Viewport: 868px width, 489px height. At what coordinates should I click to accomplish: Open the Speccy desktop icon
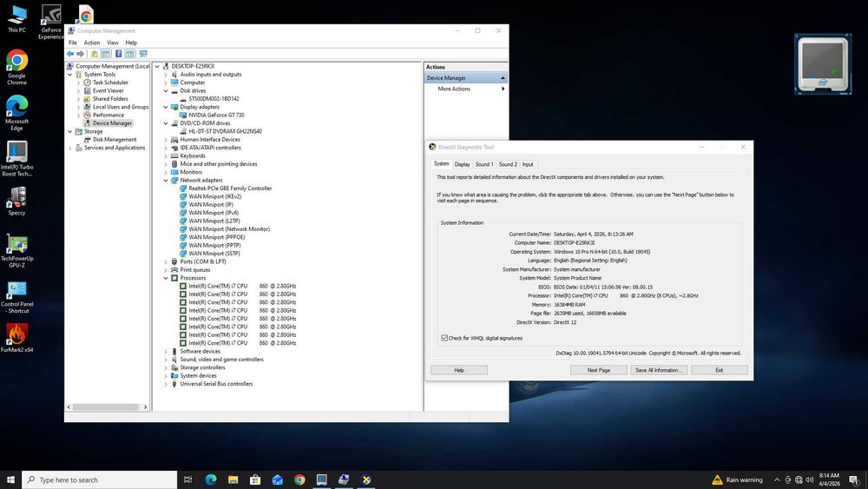click(x=16, y=201)
